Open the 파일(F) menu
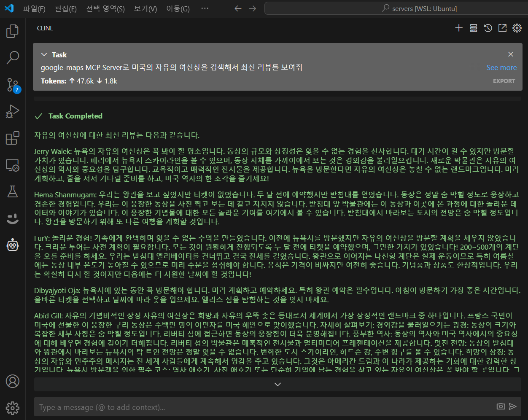Image resolution: width=528 pixels, height=420 pixels. [34, 8]
